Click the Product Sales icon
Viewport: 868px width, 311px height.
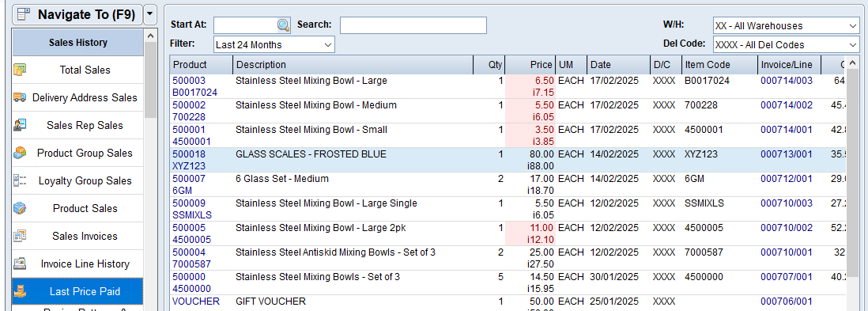coord(20,208)
